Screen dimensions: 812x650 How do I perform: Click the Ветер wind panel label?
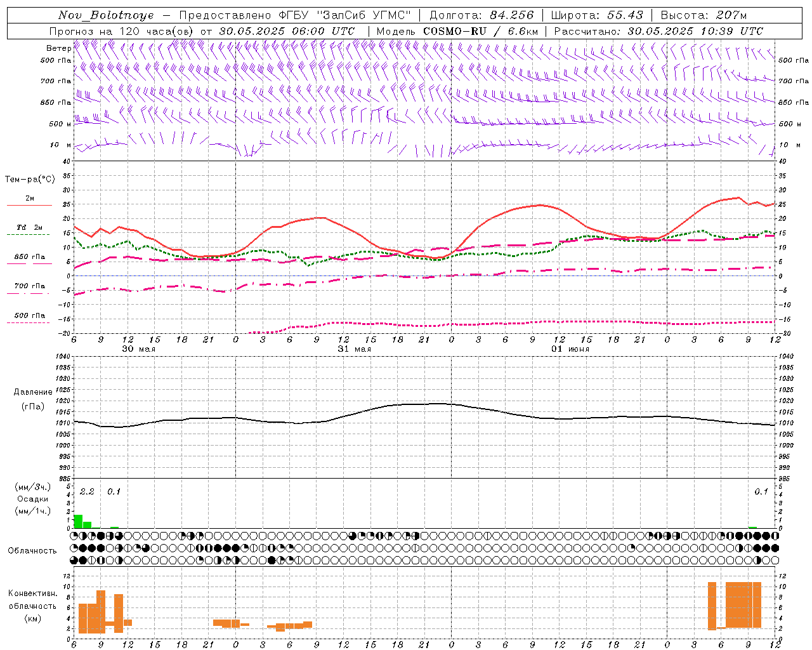coord(58,48)
